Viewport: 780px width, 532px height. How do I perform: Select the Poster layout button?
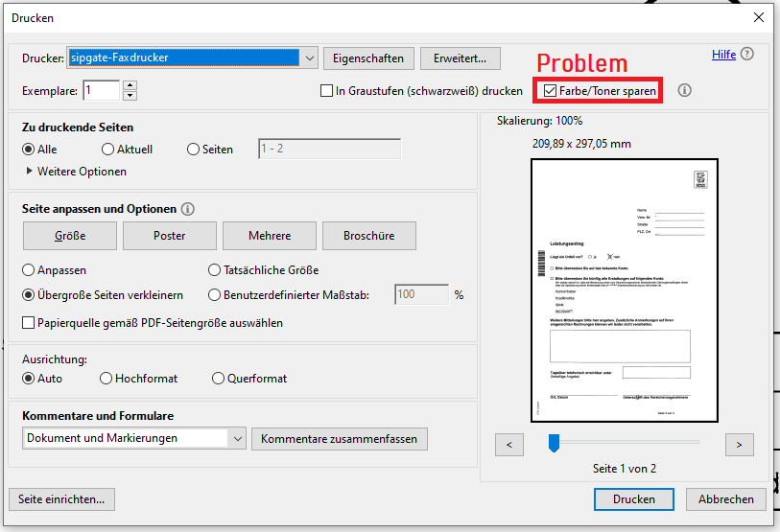pyautogui.click(x=170, y=236)
